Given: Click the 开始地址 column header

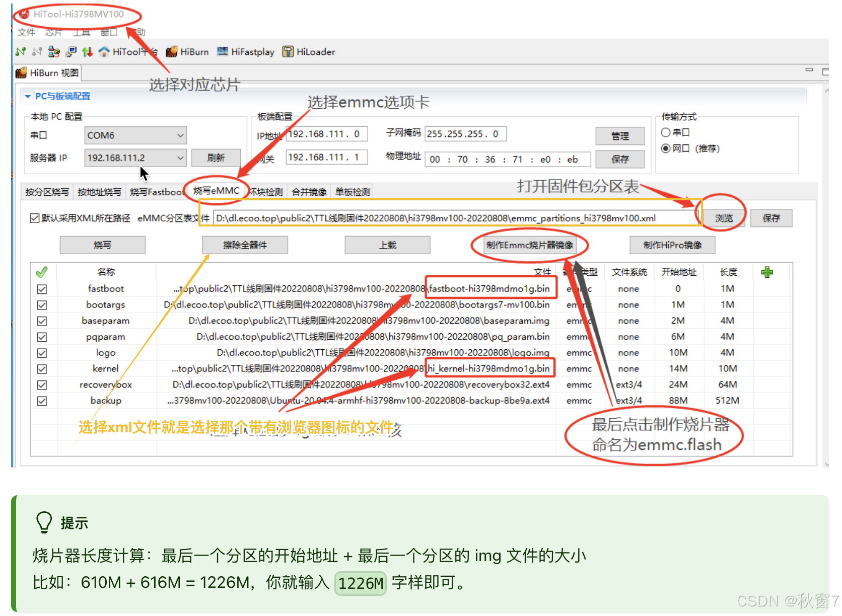Looking at the screenshot, I should tap(678, 272).
